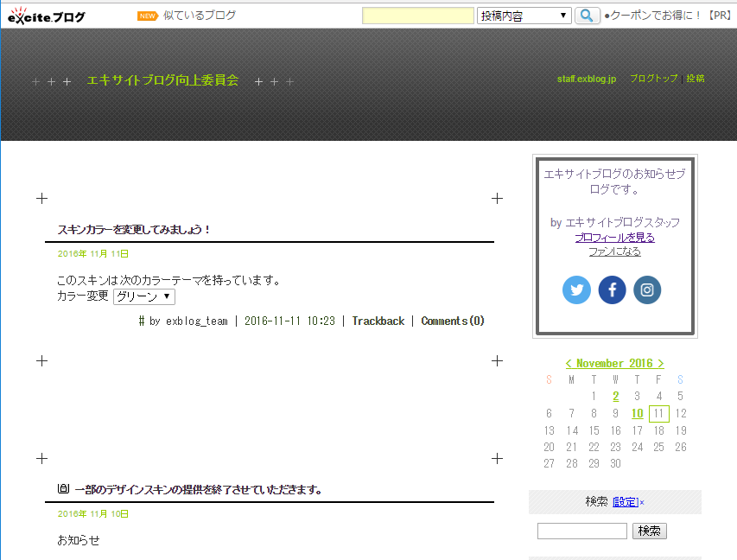The height and width of the screenshot is (560, 737).
Task: Open the クーポンでお得に PR link
Action: click(x=668, y=16)
